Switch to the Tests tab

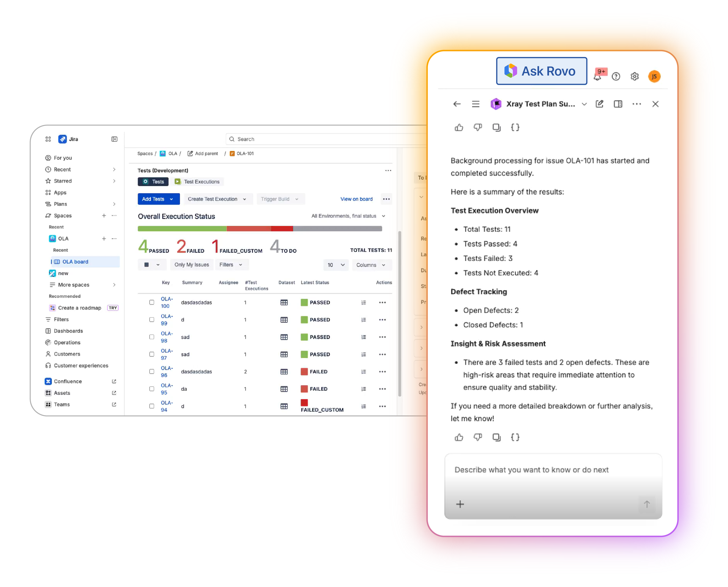pos(153,182)
